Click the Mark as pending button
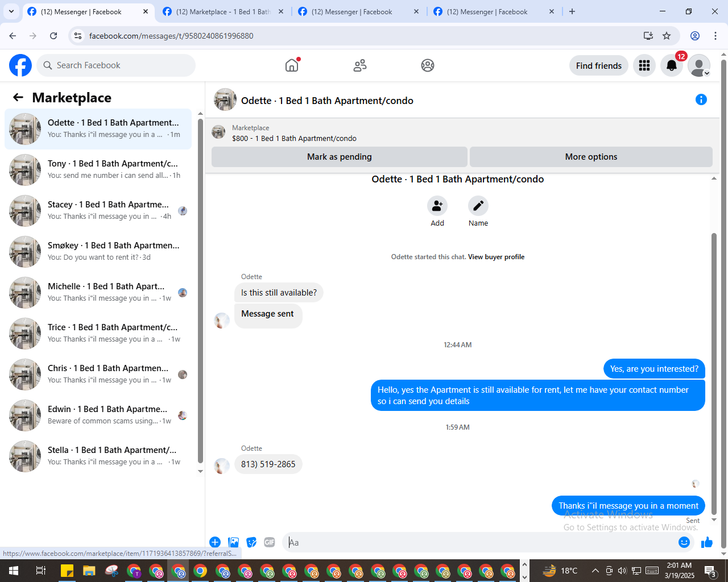Screen dimensions: 728x582 pos(340,157)
